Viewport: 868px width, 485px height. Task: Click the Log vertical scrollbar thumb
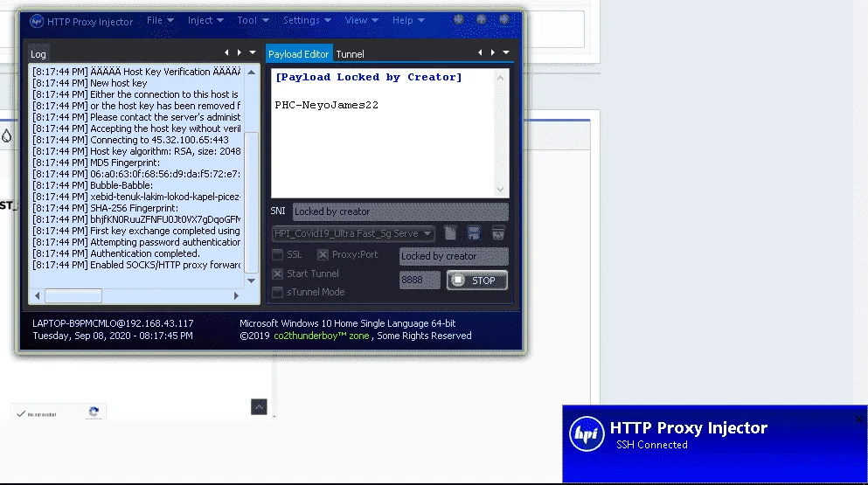(252, 202)
